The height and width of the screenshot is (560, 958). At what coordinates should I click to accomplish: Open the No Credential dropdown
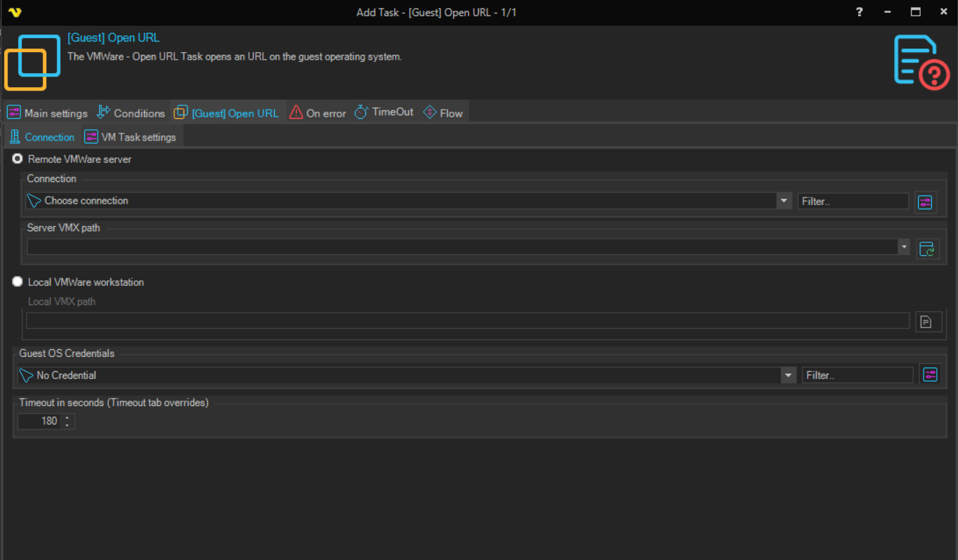pyautogui.click(x=788, y=376)
